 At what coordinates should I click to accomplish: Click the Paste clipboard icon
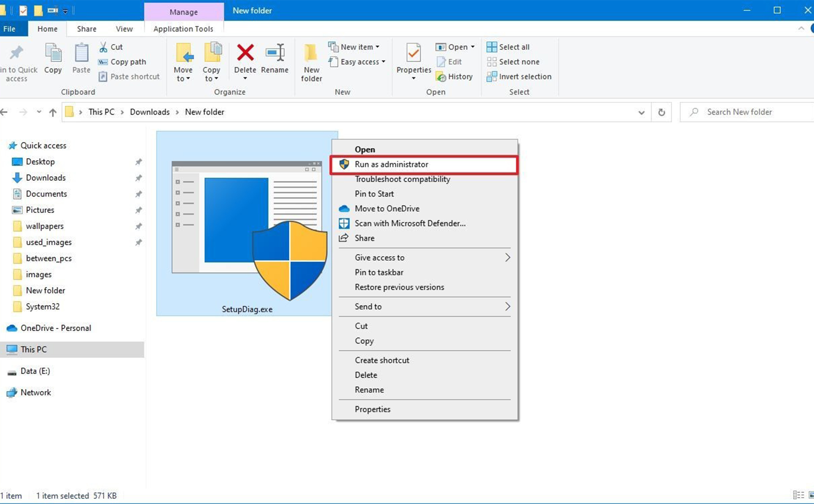click(x=81, y=52)
